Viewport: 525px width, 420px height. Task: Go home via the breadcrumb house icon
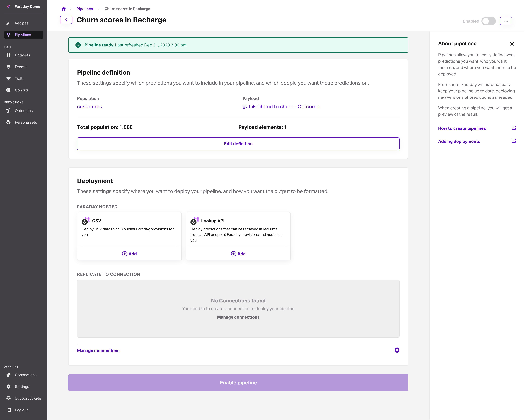pyautogui.click(x=63, y=9)
